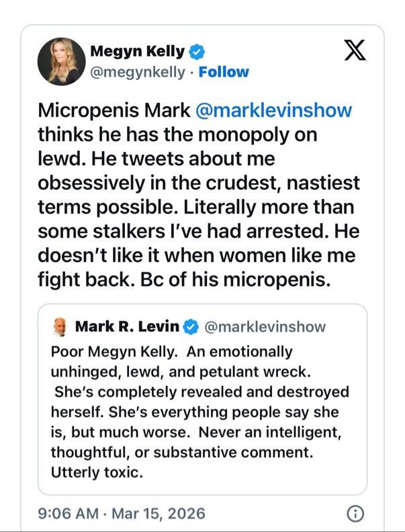This screenshot has height=532, width=405.
Task: Open the 9:06 AM timestamp link
Action: (69, 513)
